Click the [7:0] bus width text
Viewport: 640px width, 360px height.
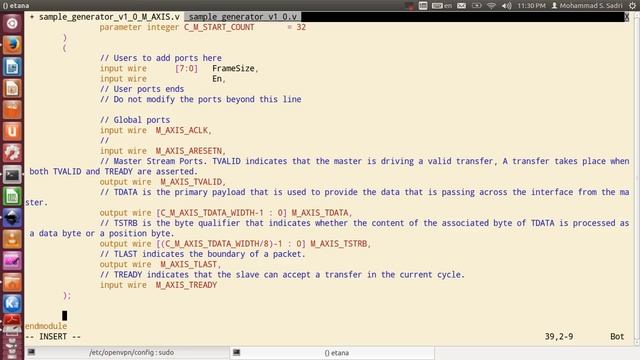point(186,69)
